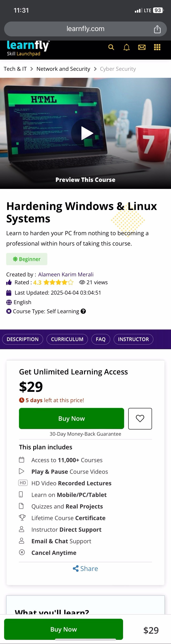
Task: Click Buy Now in the pricing card
Action: click(71, 419)
